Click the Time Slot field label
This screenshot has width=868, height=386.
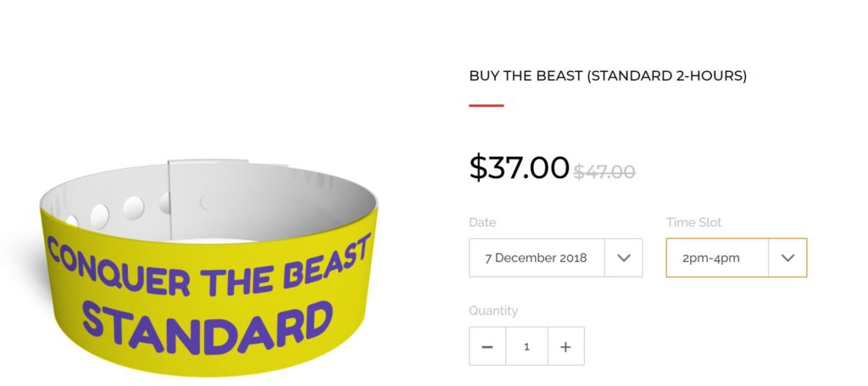coord(693,222)
